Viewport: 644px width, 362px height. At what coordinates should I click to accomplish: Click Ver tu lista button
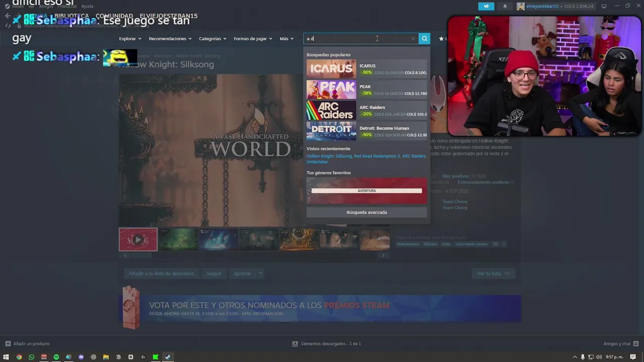[x=493, y=274]
